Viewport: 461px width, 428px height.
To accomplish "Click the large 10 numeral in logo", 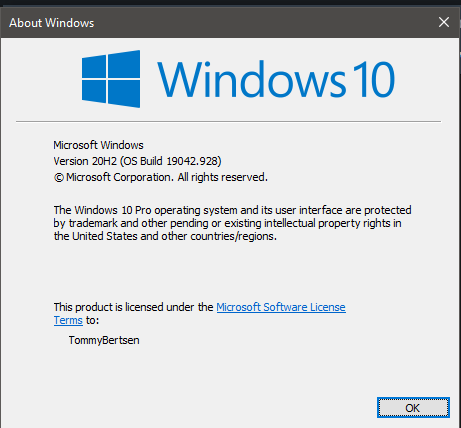I will (x=374, y=79).
